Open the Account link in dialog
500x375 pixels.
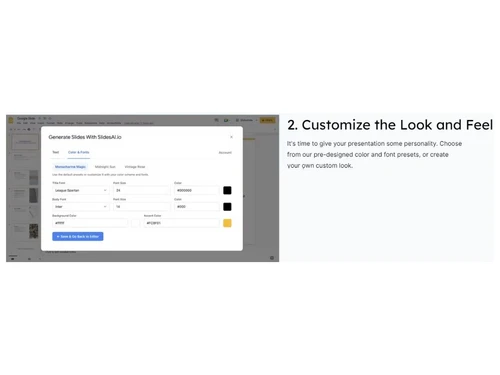(x=225, y=153)
